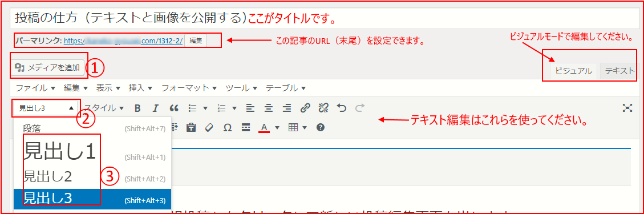Open the 挿入 menu

point(140,88)
